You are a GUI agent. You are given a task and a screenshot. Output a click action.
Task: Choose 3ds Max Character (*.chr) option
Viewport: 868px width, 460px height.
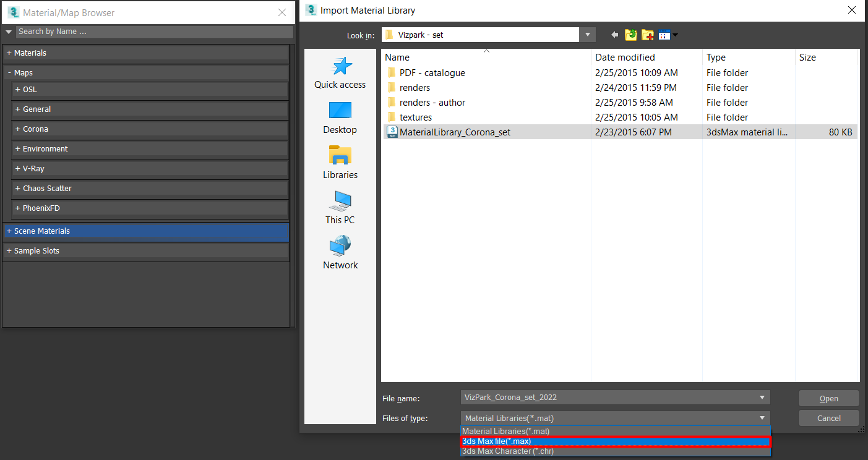616,451
